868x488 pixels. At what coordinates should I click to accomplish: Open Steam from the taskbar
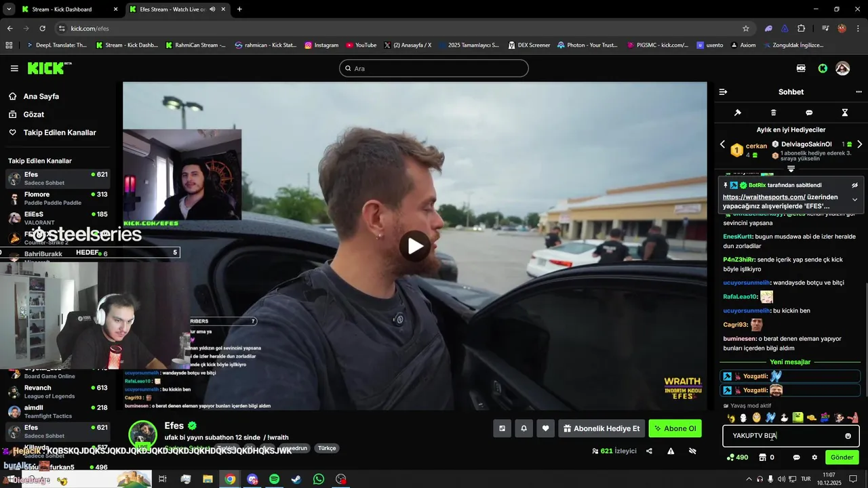coord(296,479)
